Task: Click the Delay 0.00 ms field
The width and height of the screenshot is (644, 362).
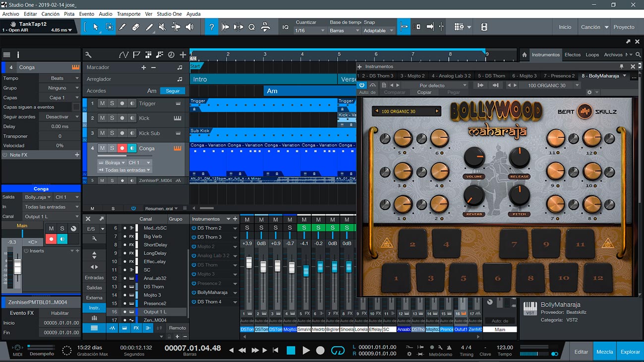Action: [x=60, y=126]
